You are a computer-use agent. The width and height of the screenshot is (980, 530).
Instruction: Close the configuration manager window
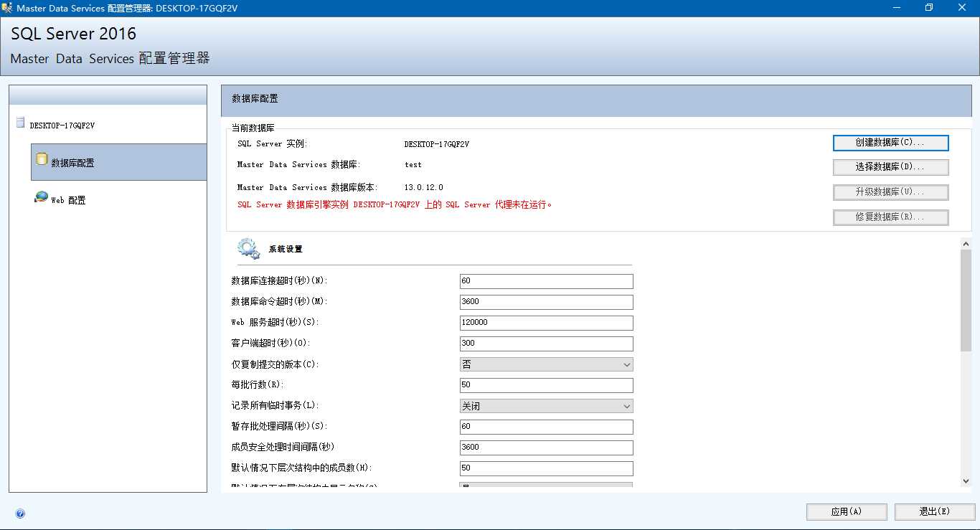click(x=963, y=8)
